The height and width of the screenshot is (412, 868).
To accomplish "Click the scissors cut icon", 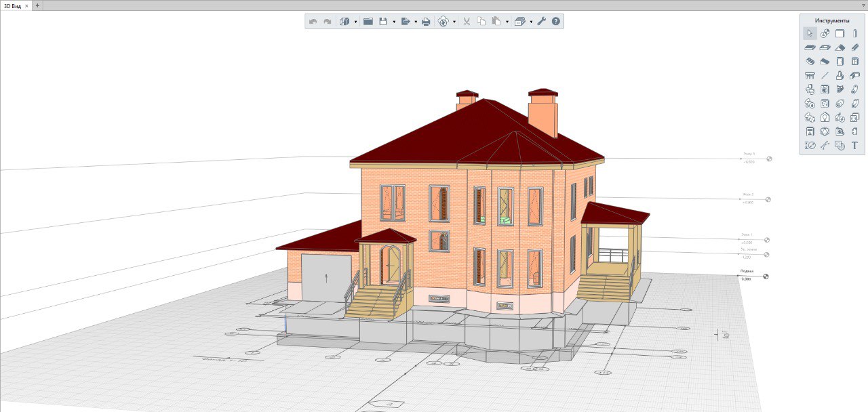I will point(467,22).
